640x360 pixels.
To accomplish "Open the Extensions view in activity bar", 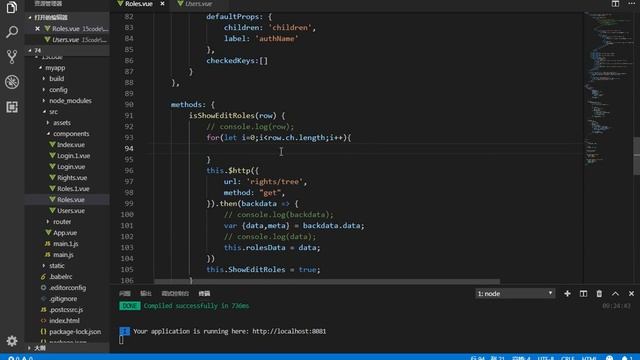I will coord(12,107).
